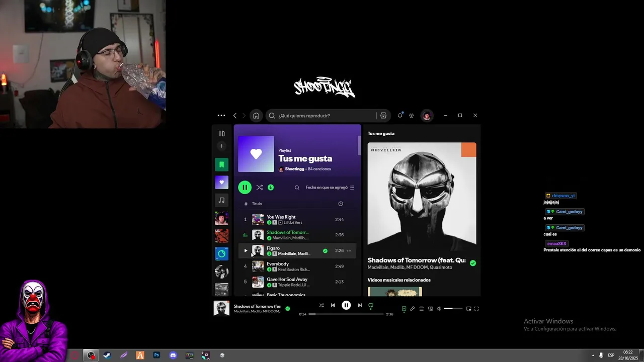Open the profile avatar menu

[x=427, y=116]
